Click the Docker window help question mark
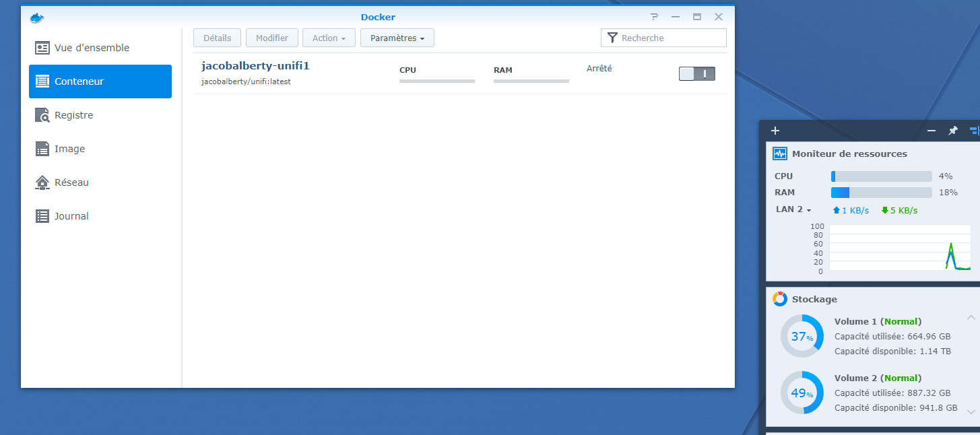Viewport: 980px width, 435px height. click(x=654, y=17)
